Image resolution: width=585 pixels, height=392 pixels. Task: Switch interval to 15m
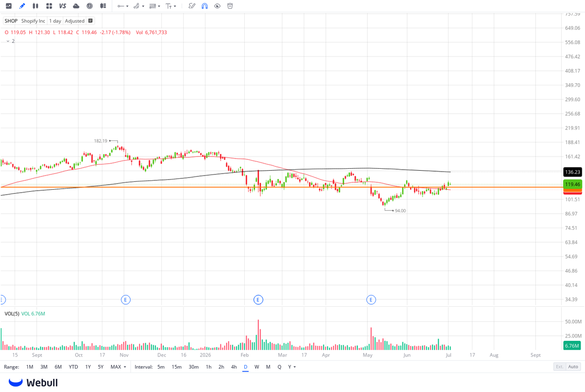(176, 367)
